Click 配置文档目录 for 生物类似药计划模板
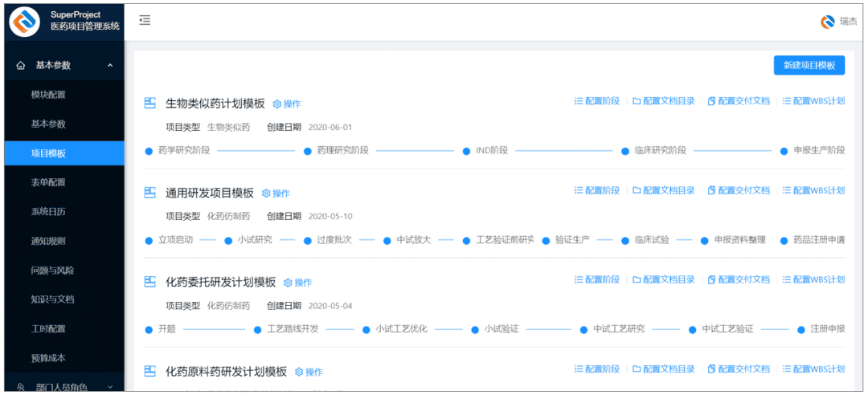This screenshot has width=868, height=395. coord(664,101)
